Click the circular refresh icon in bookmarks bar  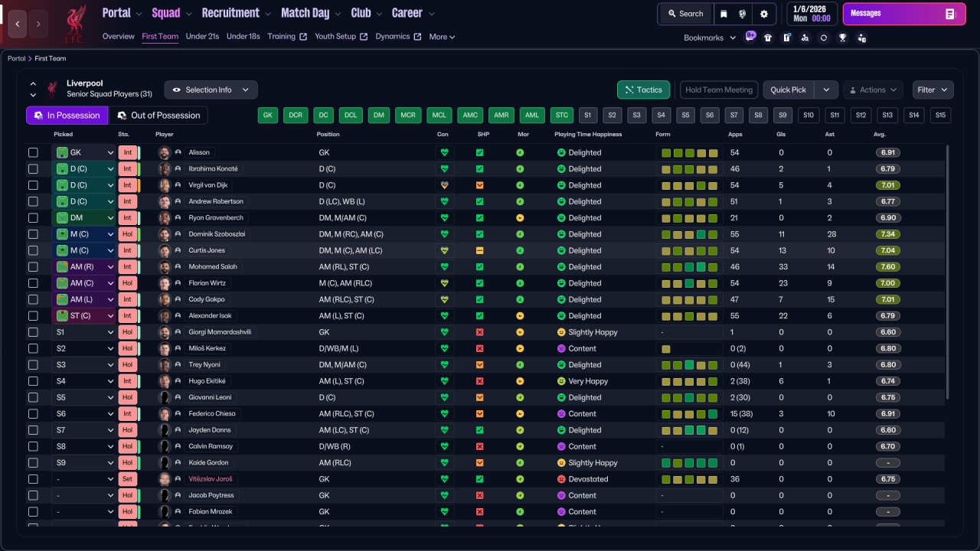(824, 37)
